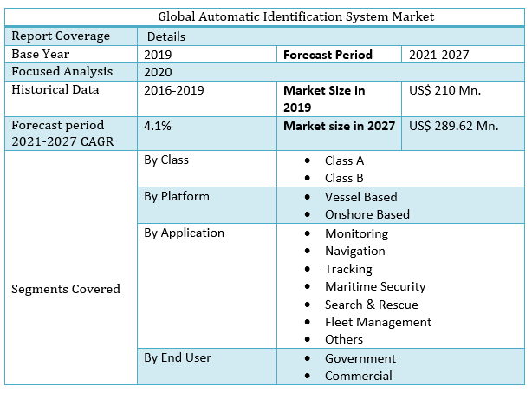Select the Base Year label cell
532x393 pixels.
(x=40, y=54)
